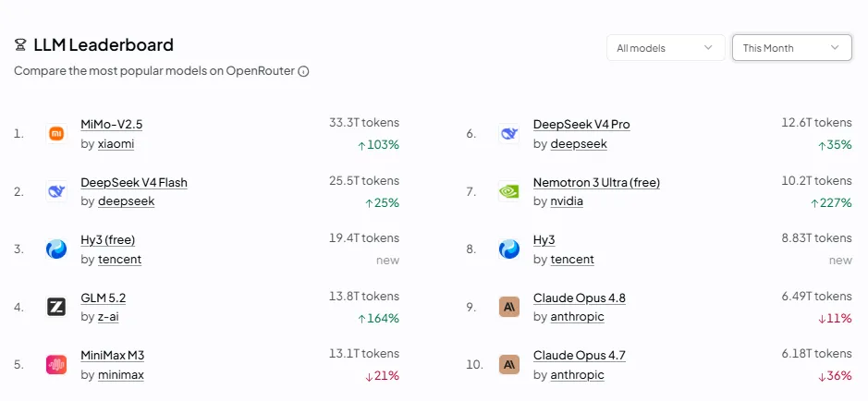Image resolution: width=868 pixels, height=401 pixels.
Task: Click the DeepSeek whale icon beside V4 Flash
Action: point(56,191)
